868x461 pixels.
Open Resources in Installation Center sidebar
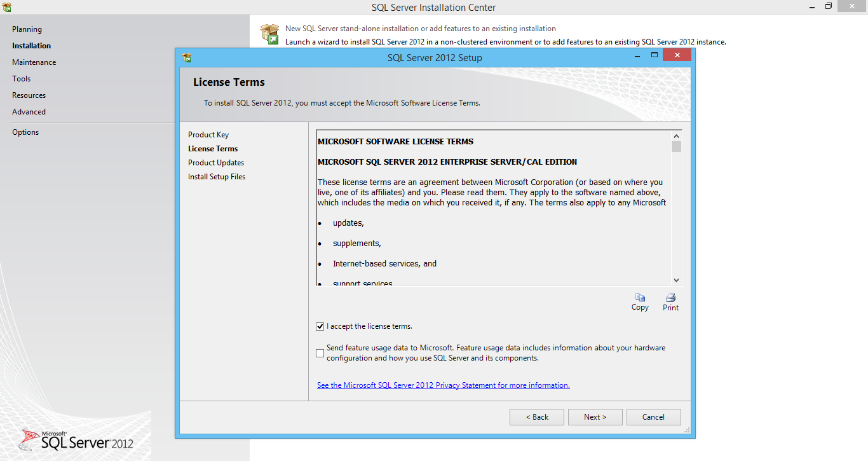coord(29,95)
